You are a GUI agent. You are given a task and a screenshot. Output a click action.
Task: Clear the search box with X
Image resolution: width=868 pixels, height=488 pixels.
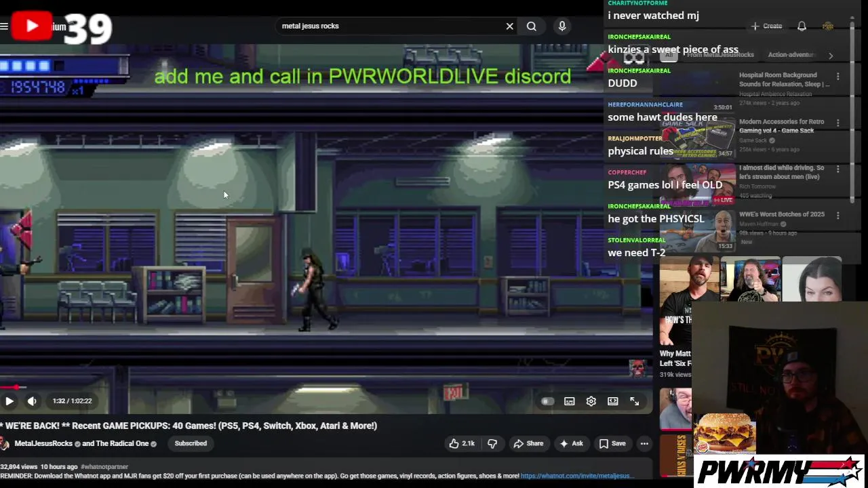pos(510,26)
